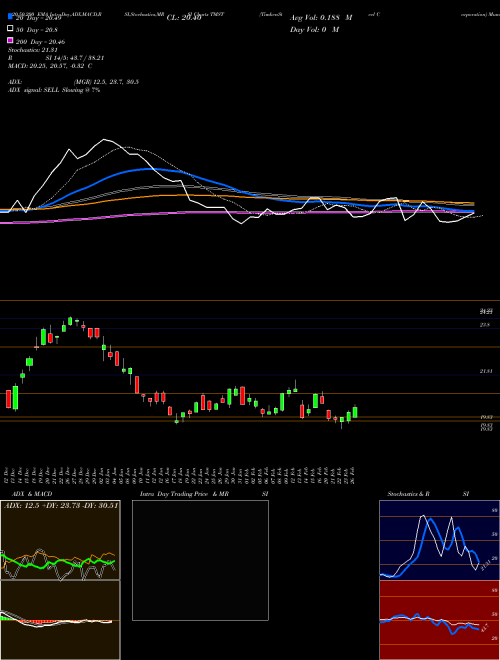Select the 'Day Vol: 0 M' text
This screenshot has width=500, height=660.
314,29
